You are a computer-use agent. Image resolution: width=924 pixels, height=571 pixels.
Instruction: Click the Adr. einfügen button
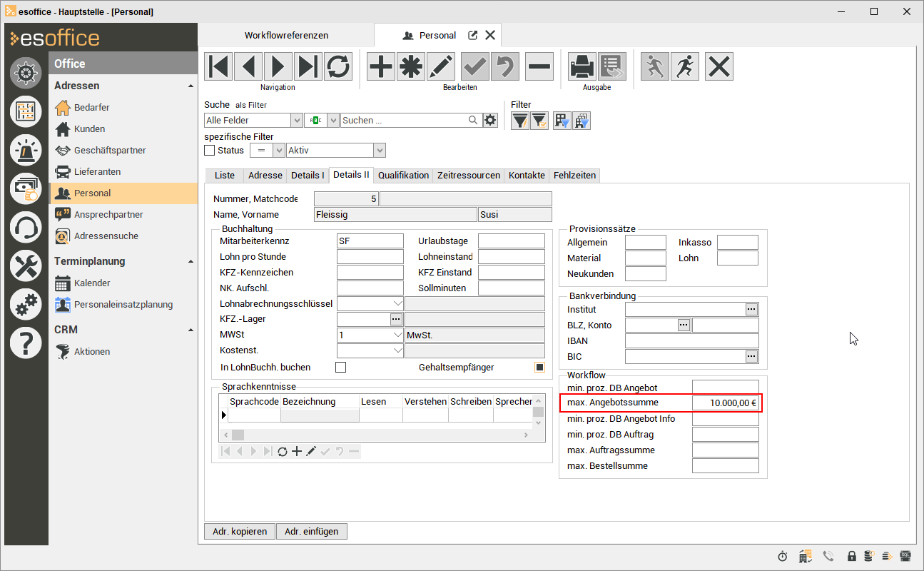tap(312, 531)
